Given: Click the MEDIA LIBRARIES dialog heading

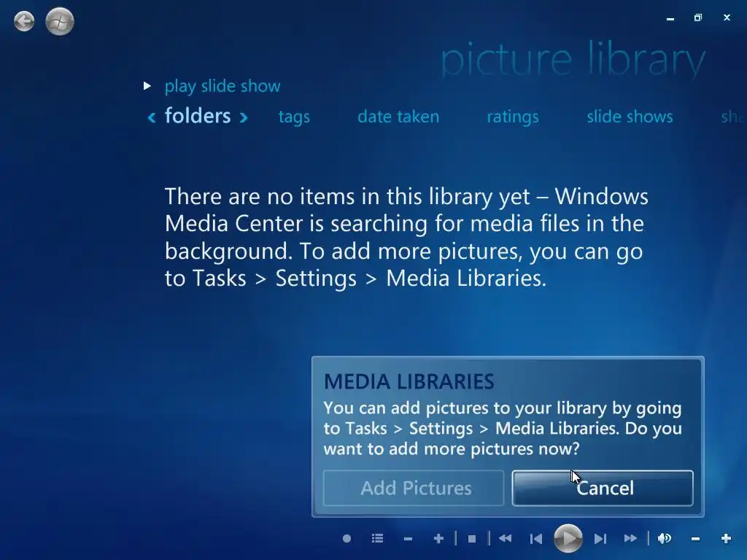Looking at the screenshot, I should (409, 381).
